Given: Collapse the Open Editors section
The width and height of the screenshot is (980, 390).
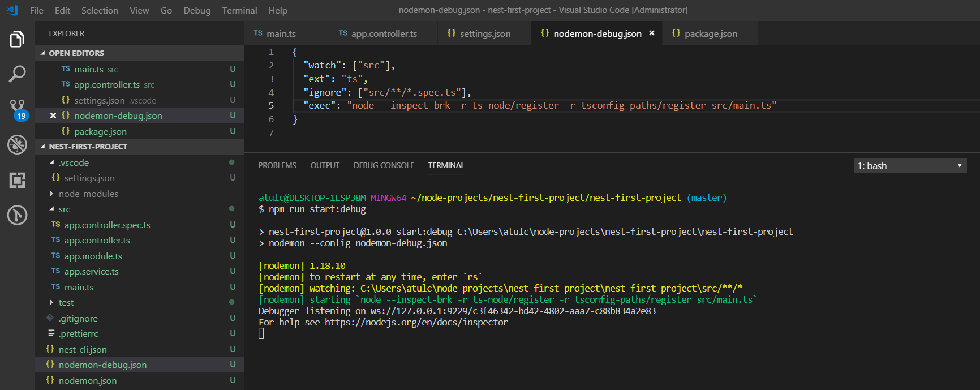Looking at the screenshot, I should coord(140,53).
